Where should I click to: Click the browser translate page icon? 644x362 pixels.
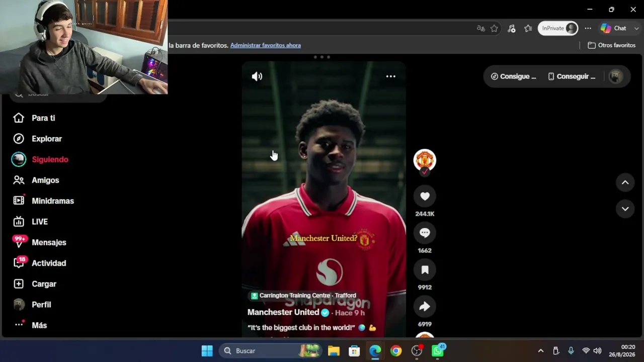point(480,29)
